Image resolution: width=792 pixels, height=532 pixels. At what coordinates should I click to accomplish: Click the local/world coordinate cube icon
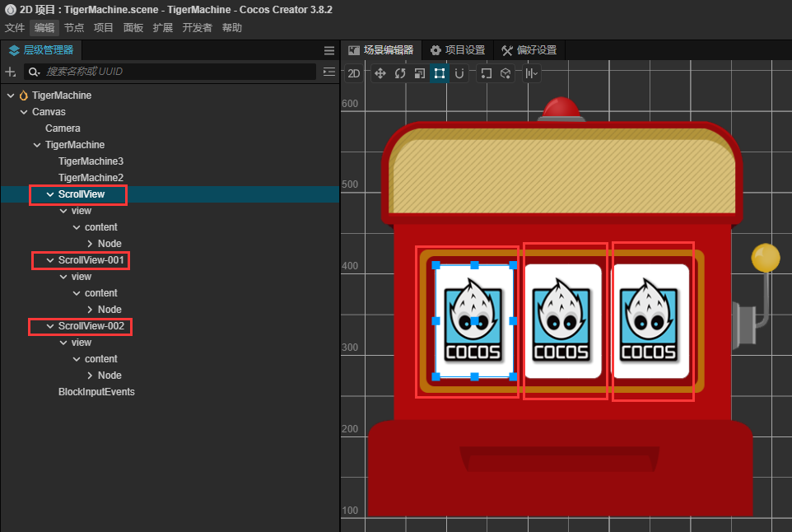click(x=505, y=74)
